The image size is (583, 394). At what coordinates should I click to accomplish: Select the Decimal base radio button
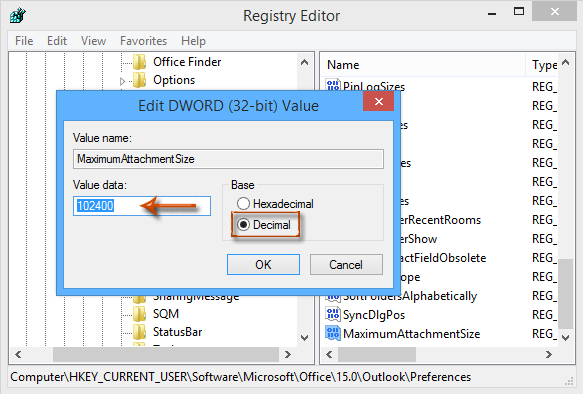point(244,225)
